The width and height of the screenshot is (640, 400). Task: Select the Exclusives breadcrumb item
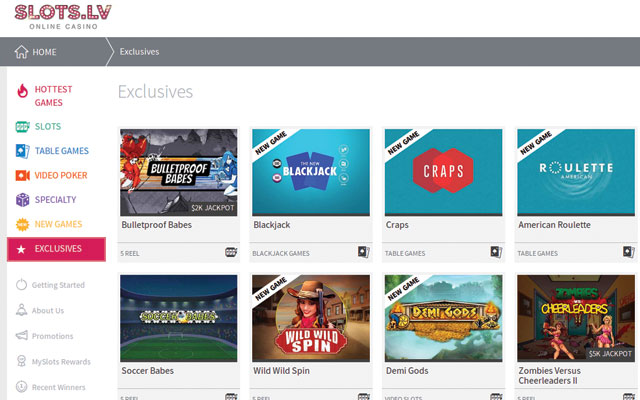(139, 52)
